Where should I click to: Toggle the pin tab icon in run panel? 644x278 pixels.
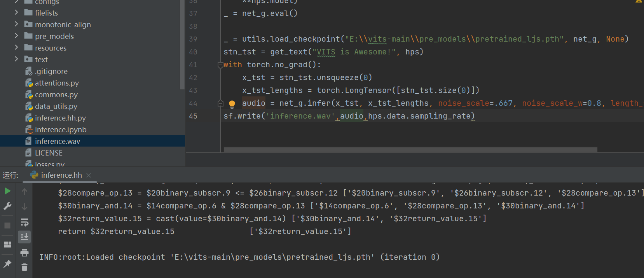[7, 264]
